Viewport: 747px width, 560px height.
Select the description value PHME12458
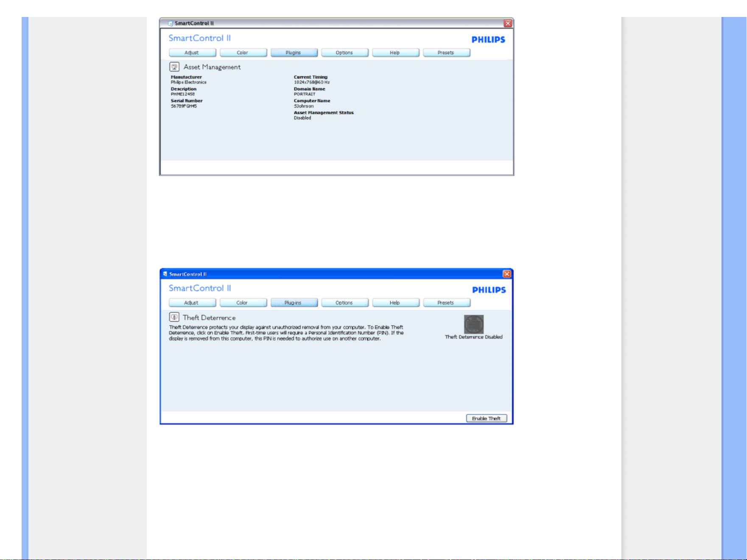(x=183, y=94)
